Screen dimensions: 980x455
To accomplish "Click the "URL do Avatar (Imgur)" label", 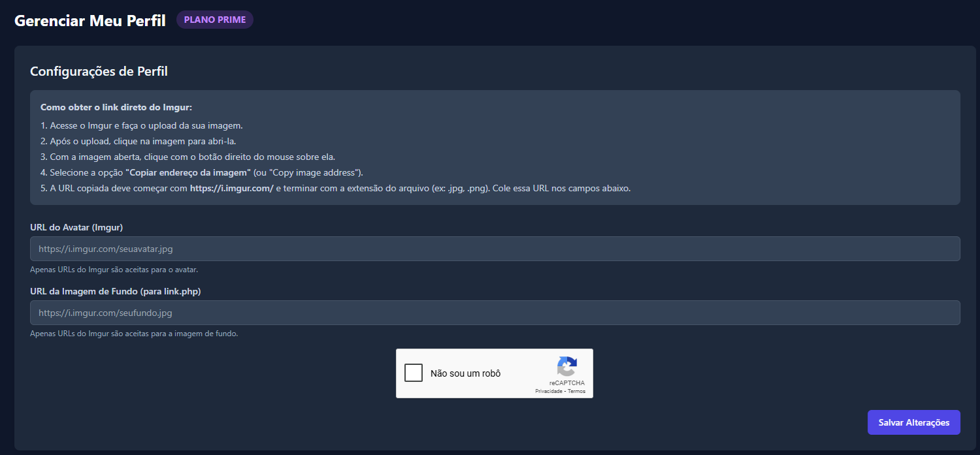I will (x=76, y=227).
